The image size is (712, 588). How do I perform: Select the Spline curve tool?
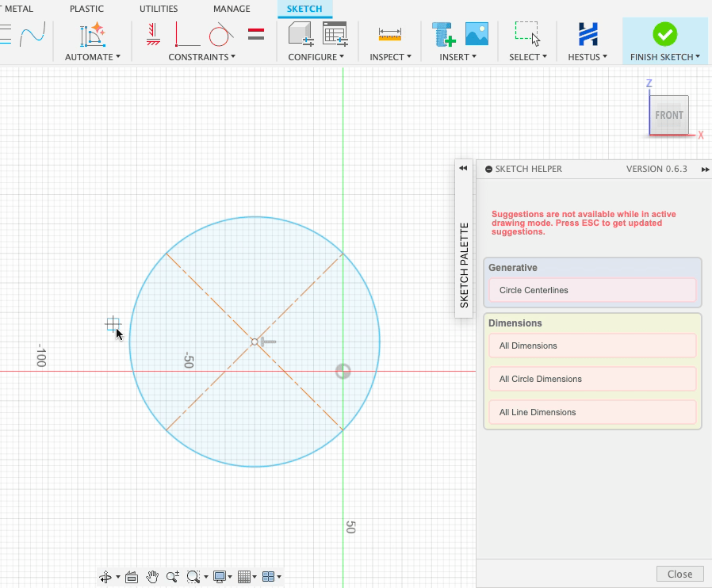tap(33, 34)
